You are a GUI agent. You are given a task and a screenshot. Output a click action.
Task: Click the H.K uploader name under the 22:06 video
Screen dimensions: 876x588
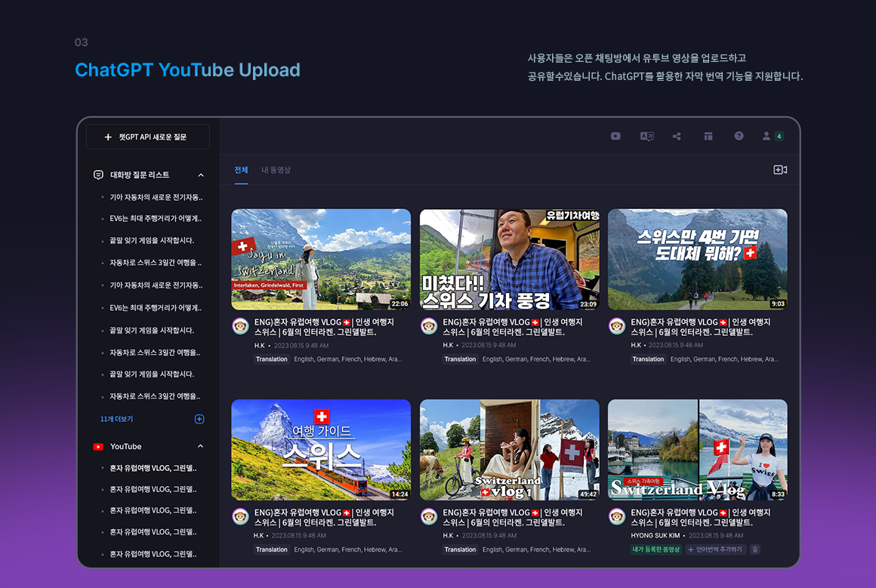tap(259, 346)
